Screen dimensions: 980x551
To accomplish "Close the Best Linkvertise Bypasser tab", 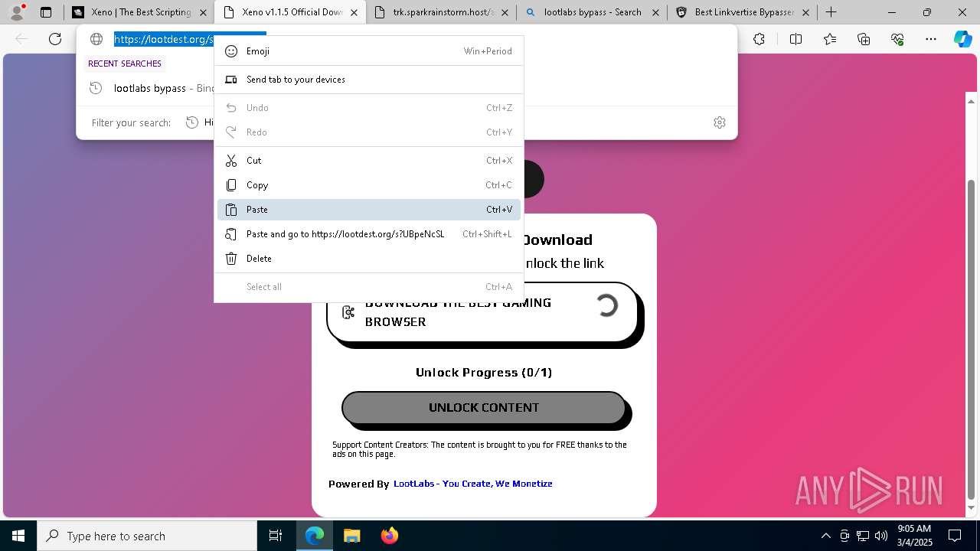I will [805, 12].
